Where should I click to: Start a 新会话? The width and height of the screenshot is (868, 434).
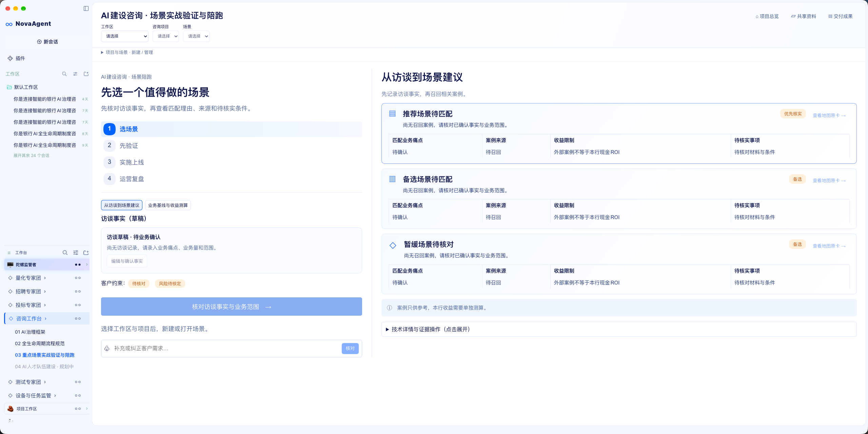pyautogui.click(x=47, y=42)
